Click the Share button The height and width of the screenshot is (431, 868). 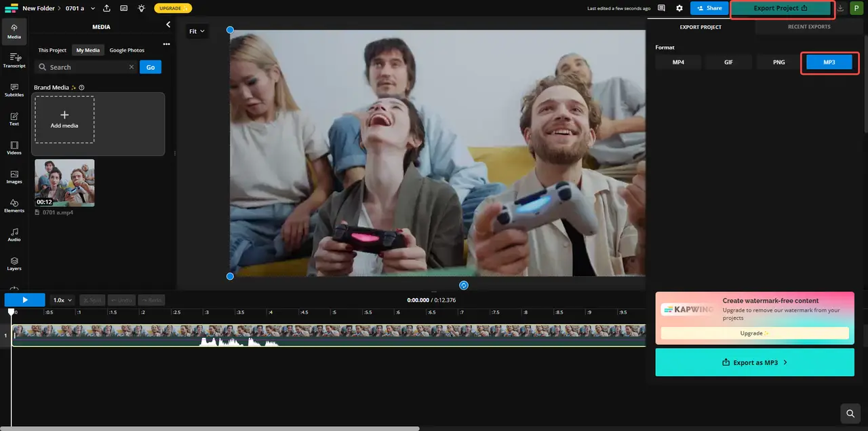[709, 8]
